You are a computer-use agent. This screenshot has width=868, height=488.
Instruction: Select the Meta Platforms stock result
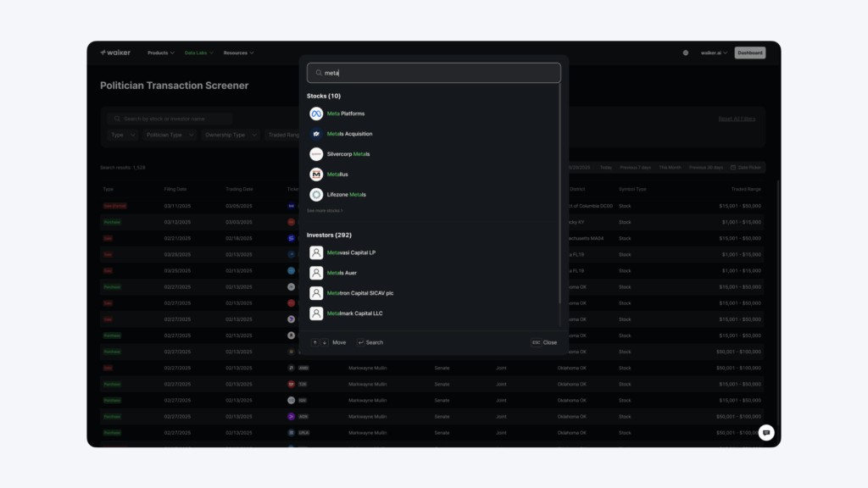click(433, 114)
